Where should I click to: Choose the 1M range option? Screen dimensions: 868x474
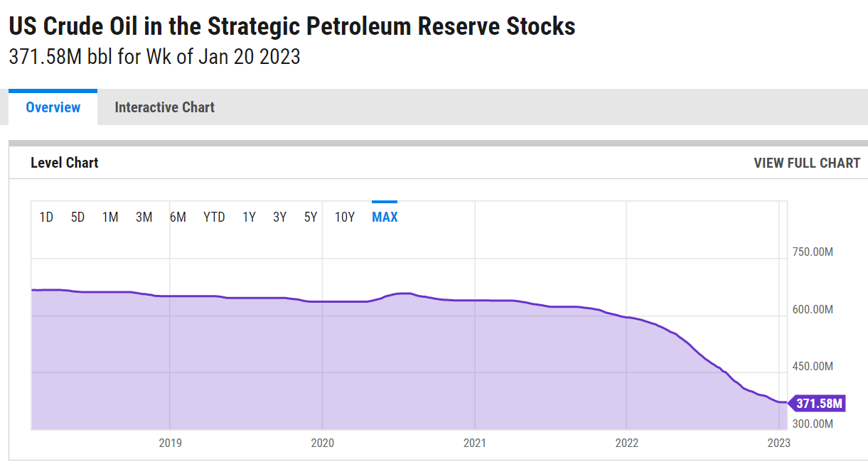click(110, 217)
